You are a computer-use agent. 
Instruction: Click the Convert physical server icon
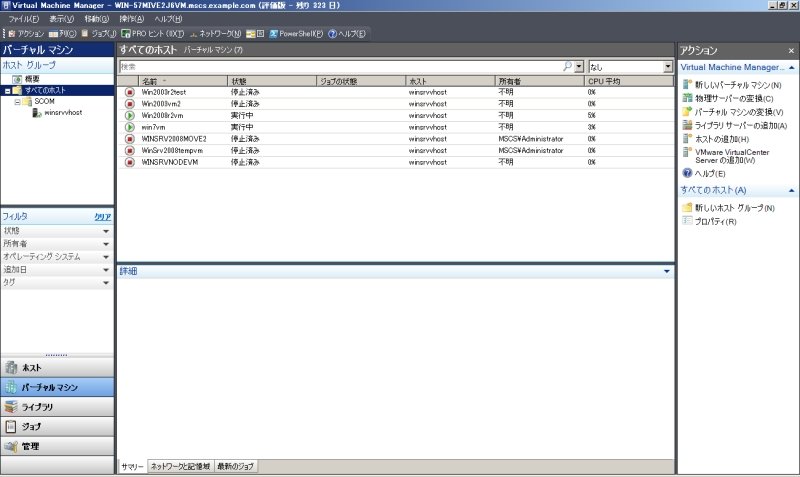[x=687, y=98]
